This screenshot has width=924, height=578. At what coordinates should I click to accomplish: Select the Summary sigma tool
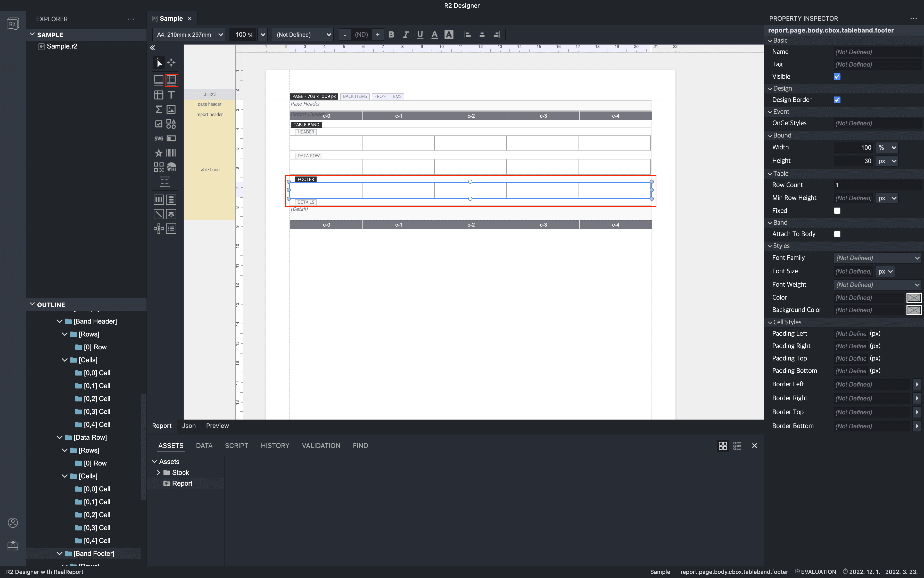pyautogui.click(x=159, y=109)
